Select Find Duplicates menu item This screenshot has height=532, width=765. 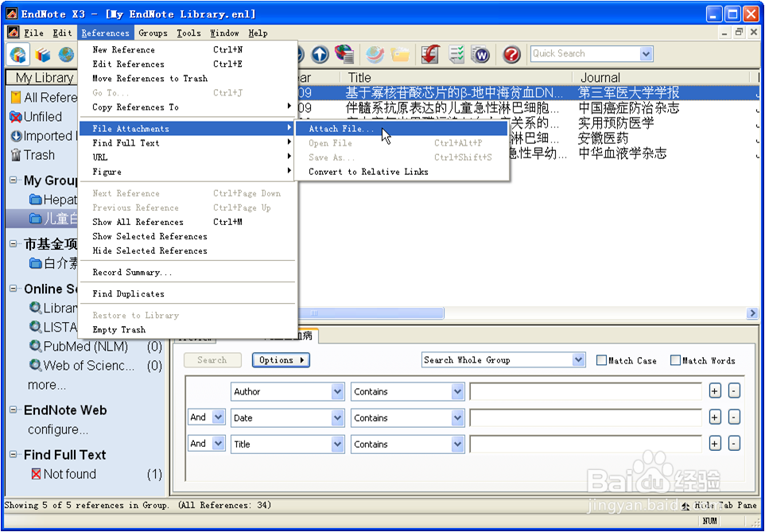[188, 293]
